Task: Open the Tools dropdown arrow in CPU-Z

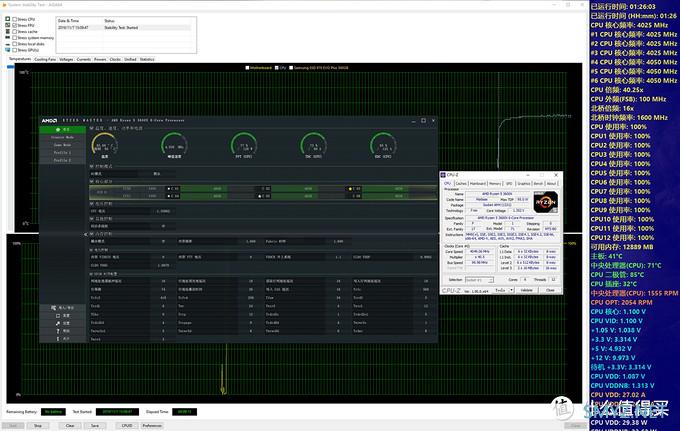Action: point(512,290)
